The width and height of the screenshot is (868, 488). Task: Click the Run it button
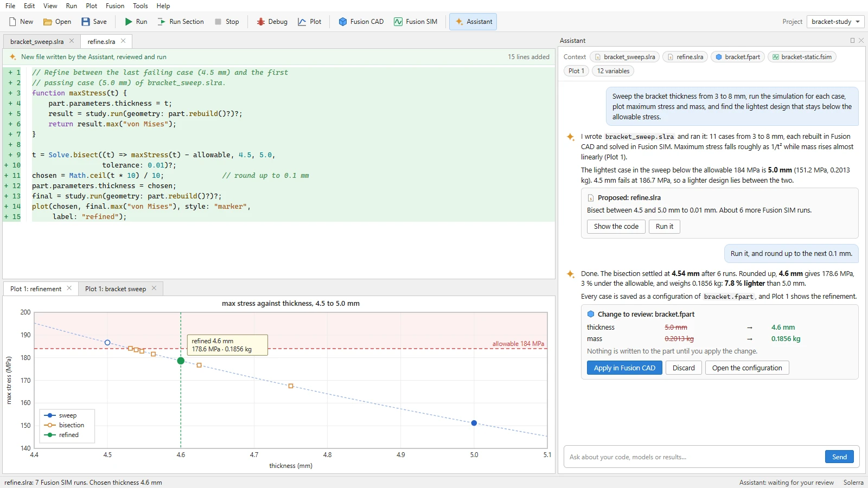tap(665, 227)
